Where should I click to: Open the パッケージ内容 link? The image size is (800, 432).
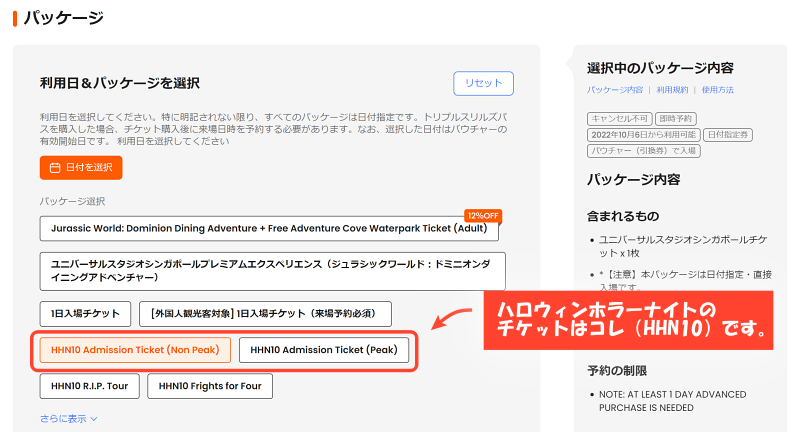[x=615, y=90]
